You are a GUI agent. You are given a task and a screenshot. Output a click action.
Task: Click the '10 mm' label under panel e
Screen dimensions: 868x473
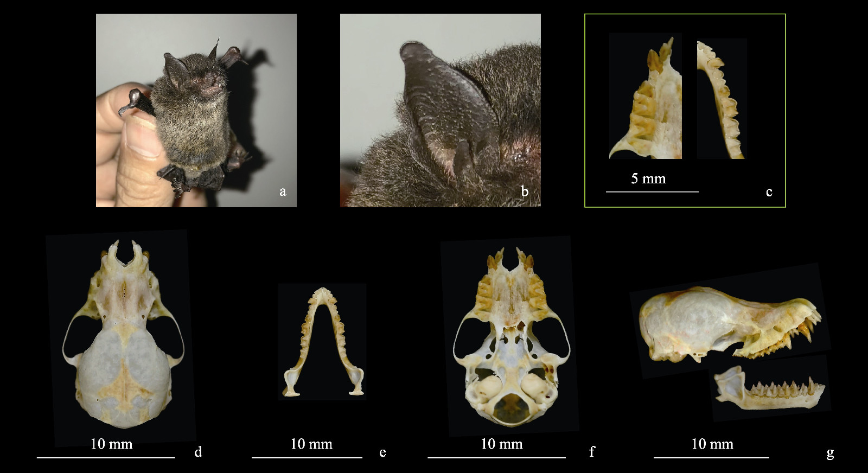pyautogui.click(x=311, y=444)
